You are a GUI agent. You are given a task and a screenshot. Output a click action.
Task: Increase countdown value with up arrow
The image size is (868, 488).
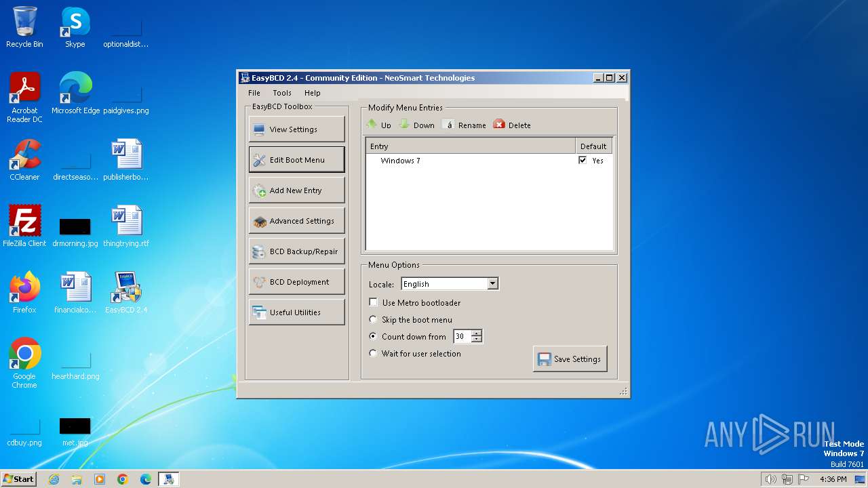pyautogui.click(x=476, y=333)
